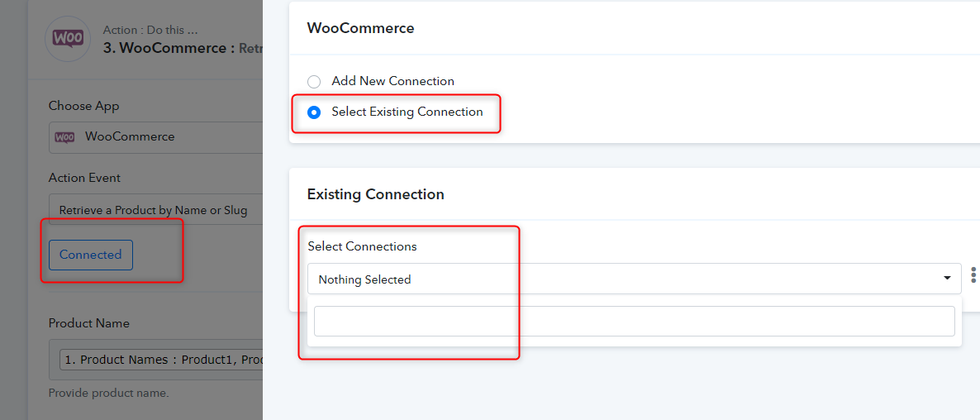This screenshot has height=420, width=980.
Task: Expand the Nothing Selected connections dropdown
Action: (x=634, y=279)
